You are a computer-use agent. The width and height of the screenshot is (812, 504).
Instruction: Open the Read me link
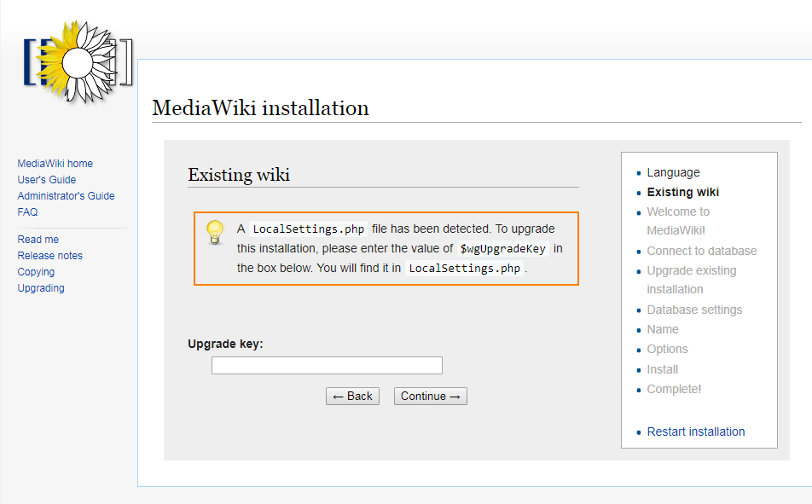click(38, 240)
